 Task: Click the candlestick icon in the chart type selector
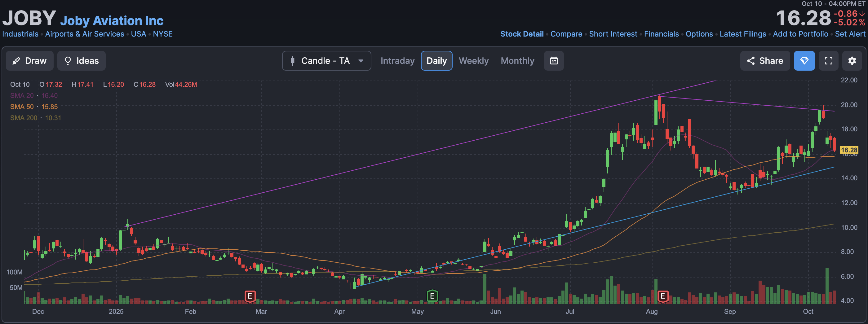[x=292, y=61]
